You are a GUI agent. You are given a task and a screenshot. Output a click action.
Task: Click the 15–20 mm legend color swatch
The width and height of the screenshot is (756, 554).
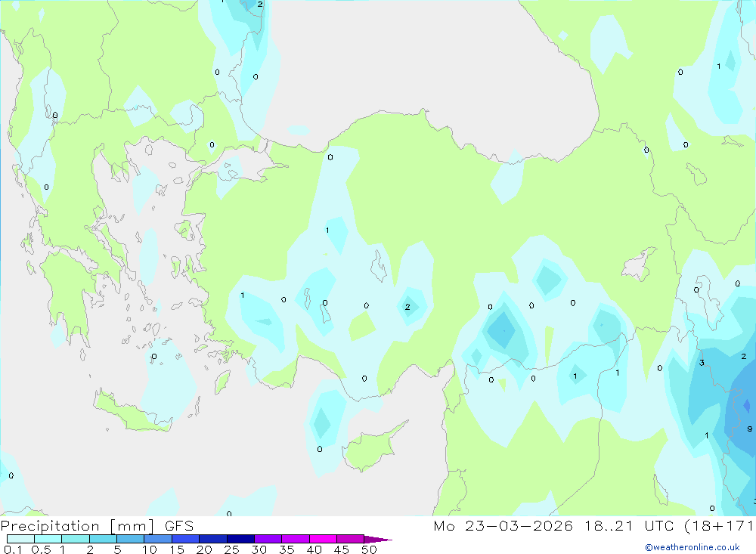click(x=185, y=539)
